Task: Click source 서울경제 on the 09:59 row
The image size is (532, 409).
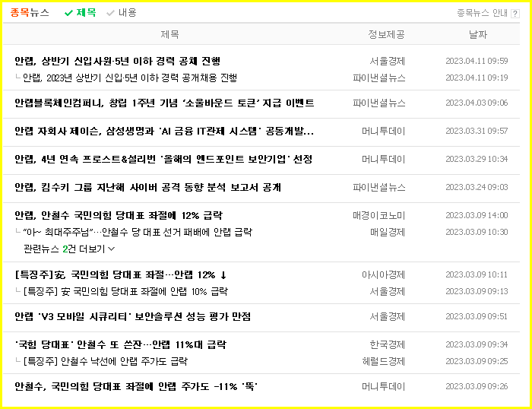Action: [x=387, y=61]
